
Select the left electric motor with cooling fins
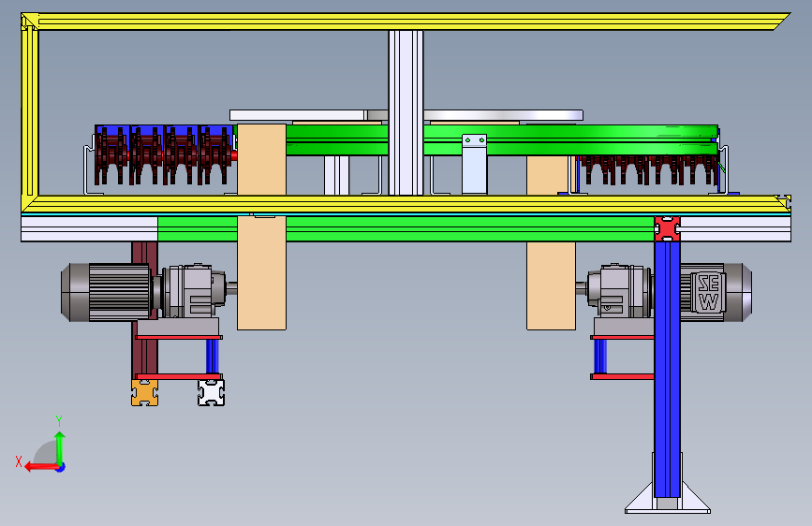pos(107,292)
